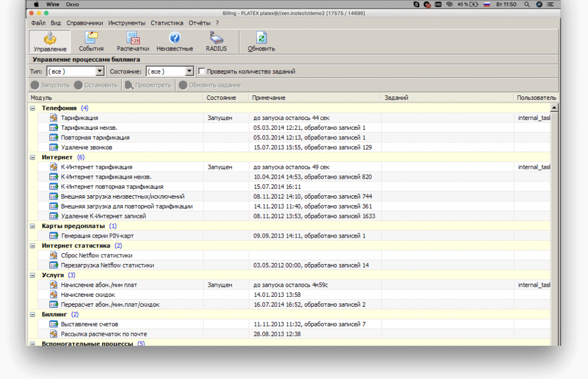Click the icon beside Тарификация неизв.
The width and height of the screenshot is (588, 379).
(53, 127)
